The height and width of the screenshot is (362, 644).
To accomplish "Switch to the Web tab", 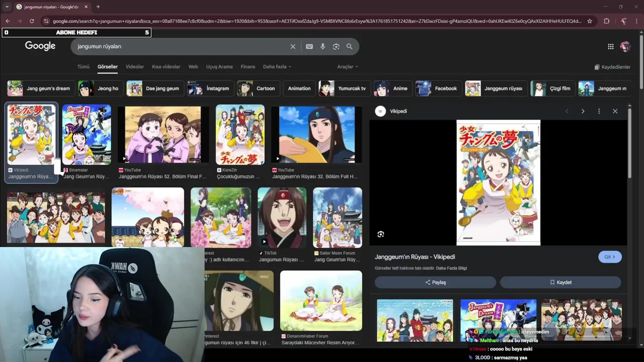I will [x=193, y=66].
